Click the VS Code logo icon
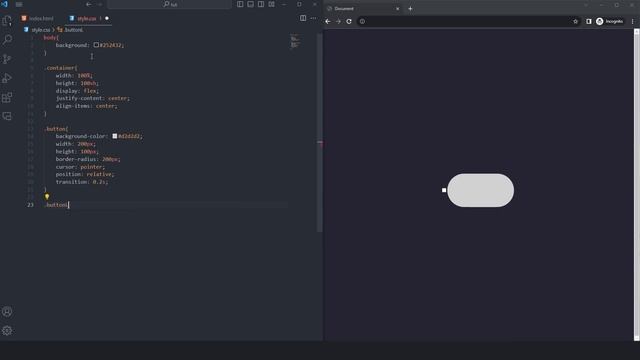This screenshot has height=360, width=640. coord(4,4)
